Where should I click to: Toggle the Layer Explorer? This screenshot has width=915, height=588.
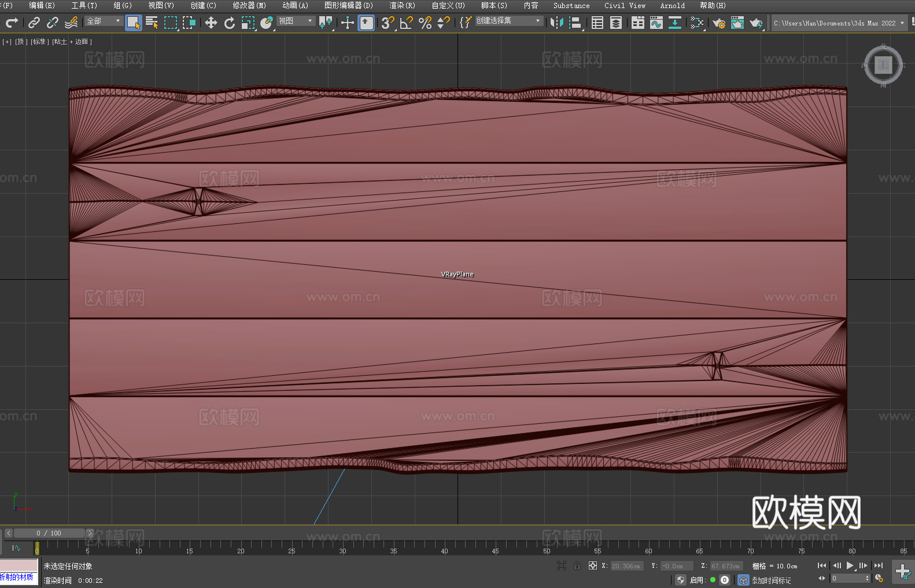pyautogui.click(x=616, y=23)
